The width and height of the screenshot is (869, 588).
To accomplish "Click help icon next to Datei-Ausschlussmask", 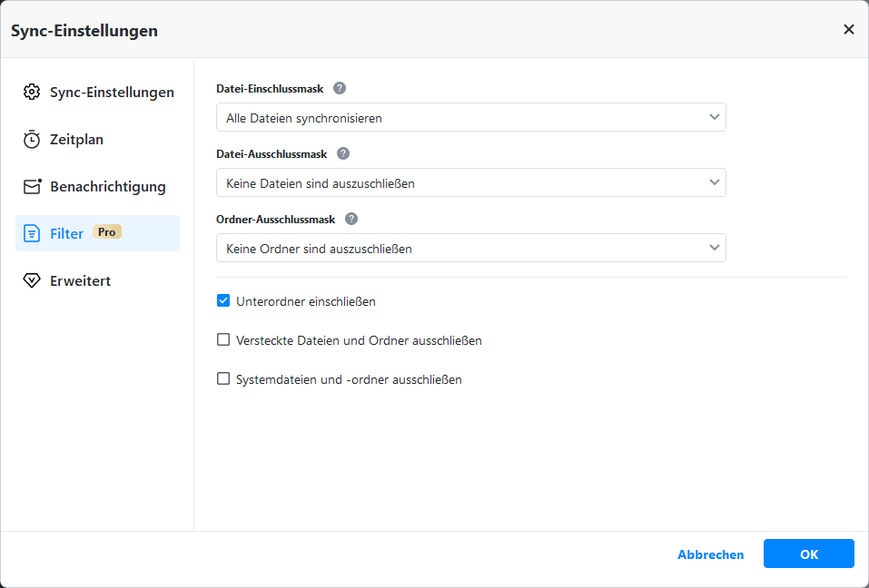I will pos(343,154).
